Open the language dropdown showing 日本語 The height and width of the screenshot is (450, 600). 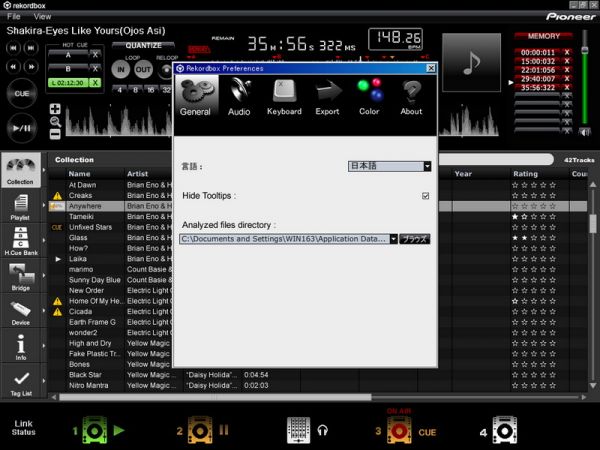point(389,166)
